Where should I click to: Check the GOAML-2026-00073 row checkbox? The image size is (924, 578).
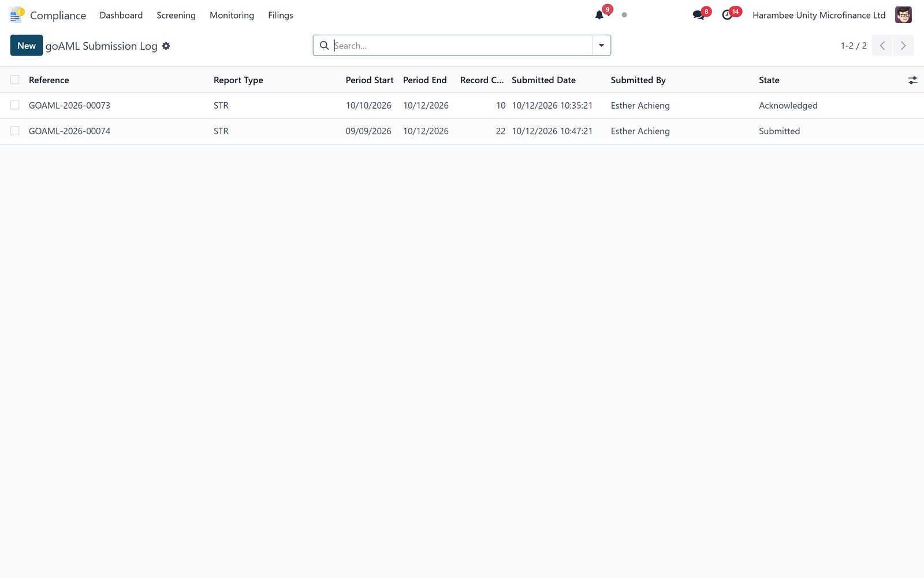[x=15, y=105]
